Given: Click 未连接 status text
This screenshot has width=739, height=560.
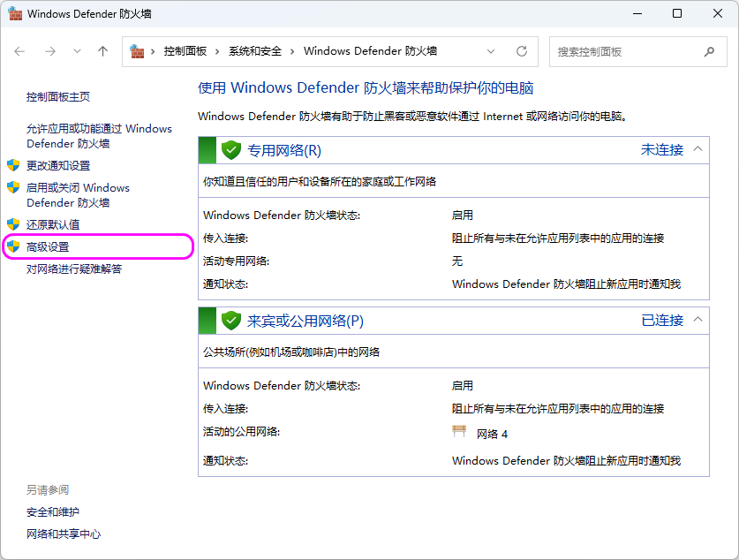Looking at the screenshot, I should [x=661, y=150].
